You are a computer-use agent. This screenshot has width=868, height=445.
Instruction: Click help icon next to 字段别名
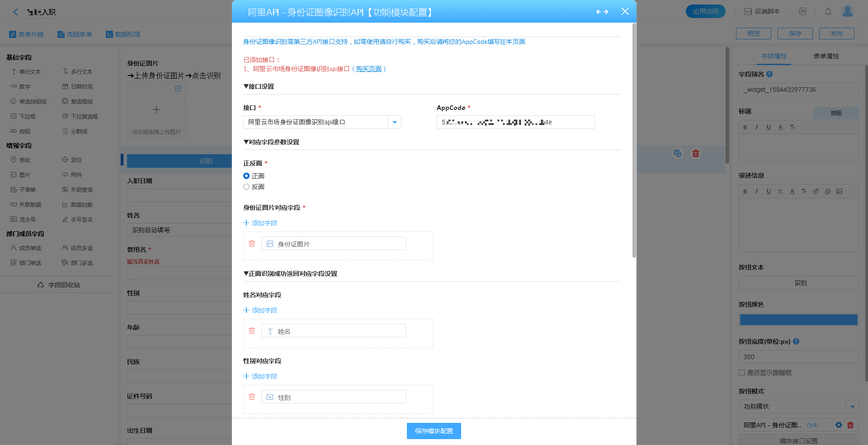tap(769, 74)
